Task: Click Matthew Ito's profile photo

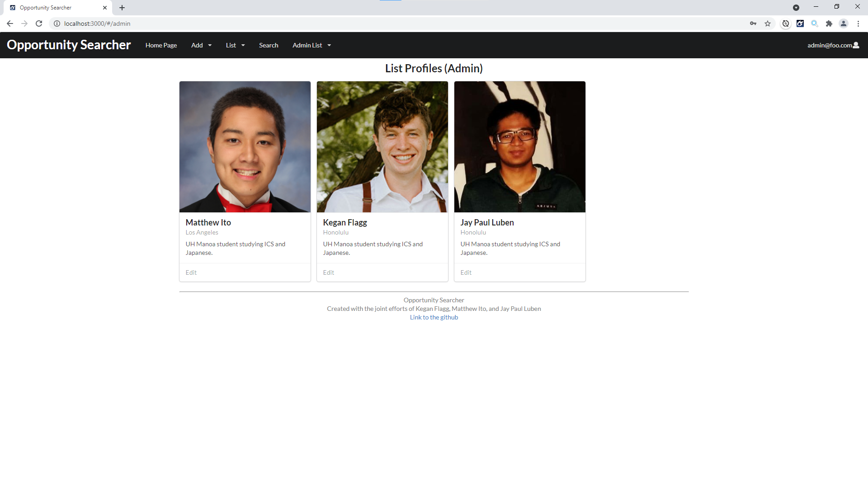Action: [245, 147]
